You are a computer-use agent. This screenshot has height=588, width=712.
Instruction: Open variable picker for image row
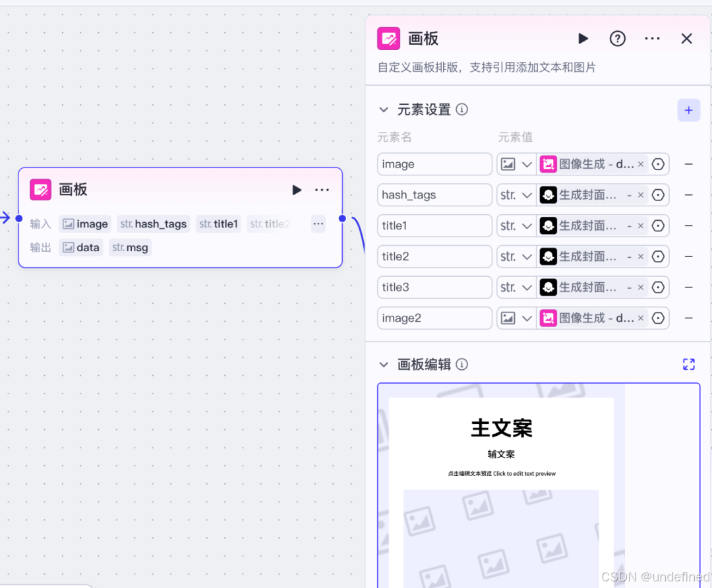tap(658, 164)
